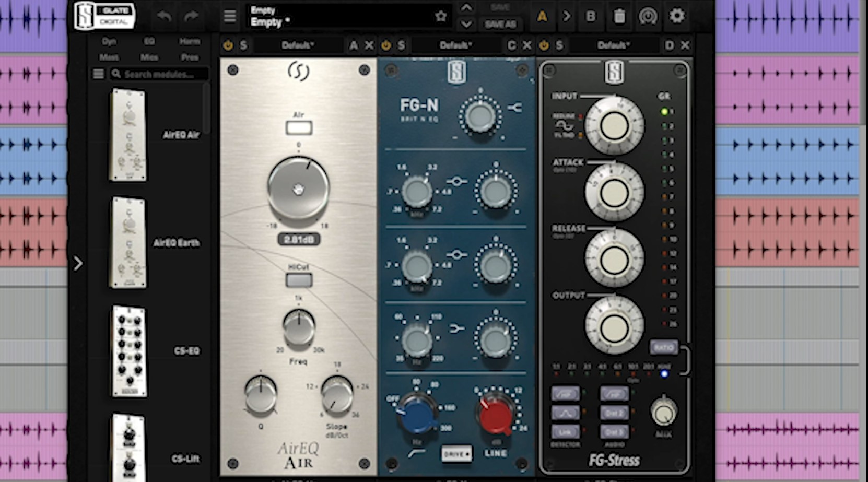The height and width of the screenshot is (482, 868).
Task: Open slot A Default preset dropdown
Action: click(298, 45)
